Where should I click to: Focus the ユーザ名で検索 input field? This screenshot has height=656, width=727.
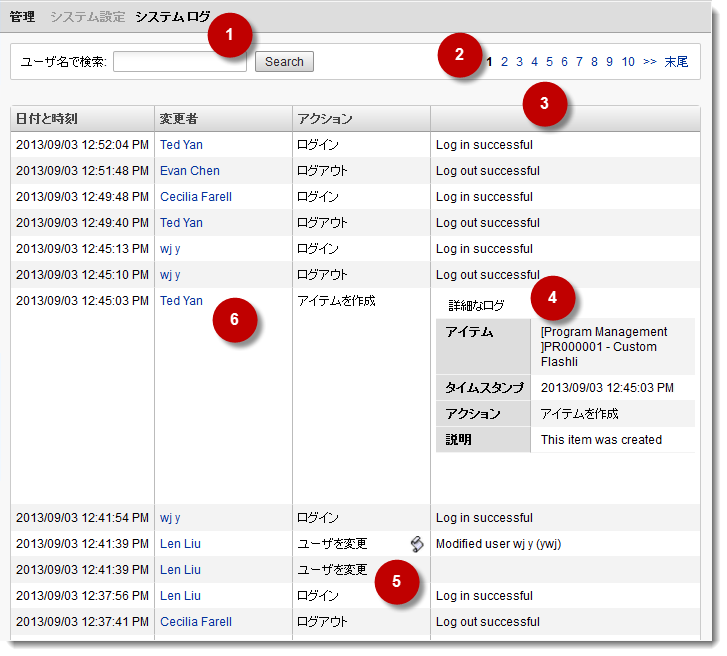[180, 62]
